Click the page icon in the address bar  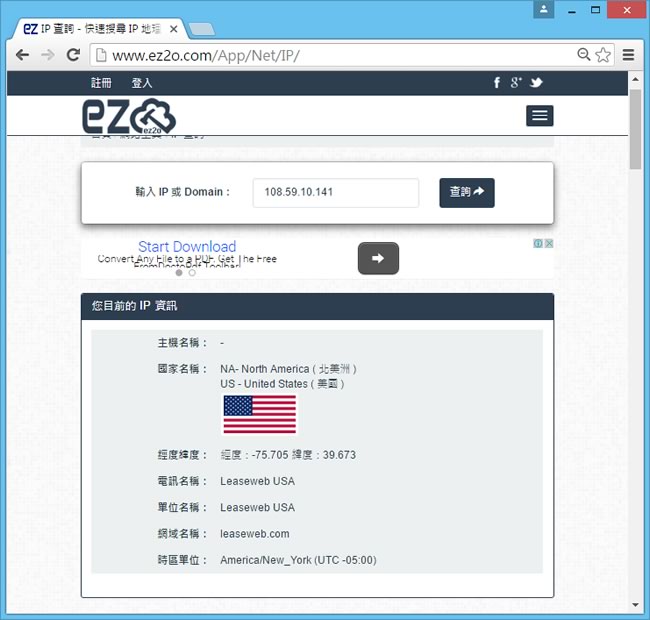tap(101, 55)
